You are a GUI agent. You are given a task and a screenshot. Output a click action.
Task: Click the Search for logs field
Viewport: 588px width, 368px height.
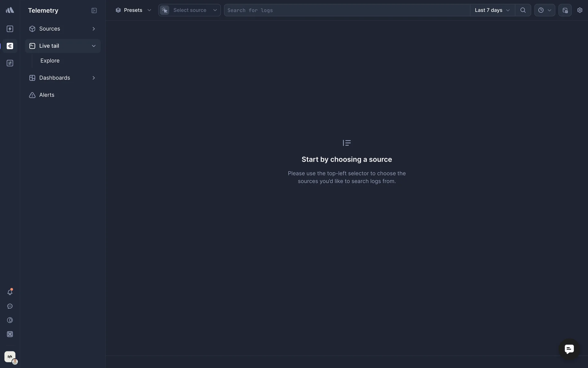347,10
